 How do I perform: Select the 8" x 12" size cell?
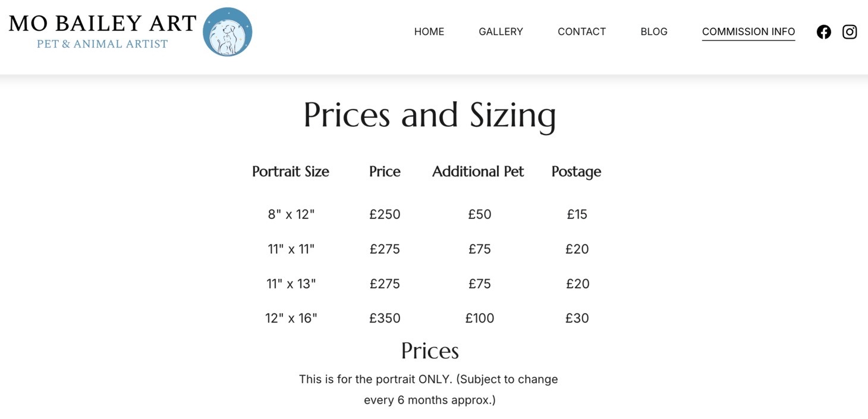pos(291,214)
